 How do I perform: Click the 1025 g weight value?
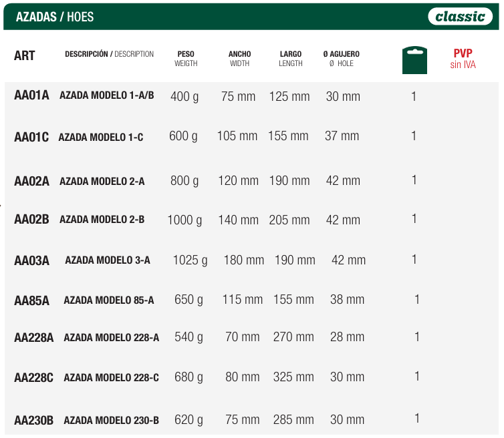(190, 260)
